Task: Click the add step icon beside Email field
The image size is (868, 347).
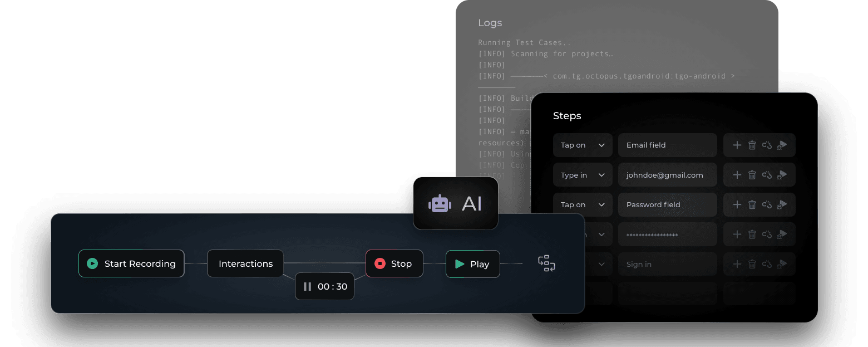Action: pos(737,145)
